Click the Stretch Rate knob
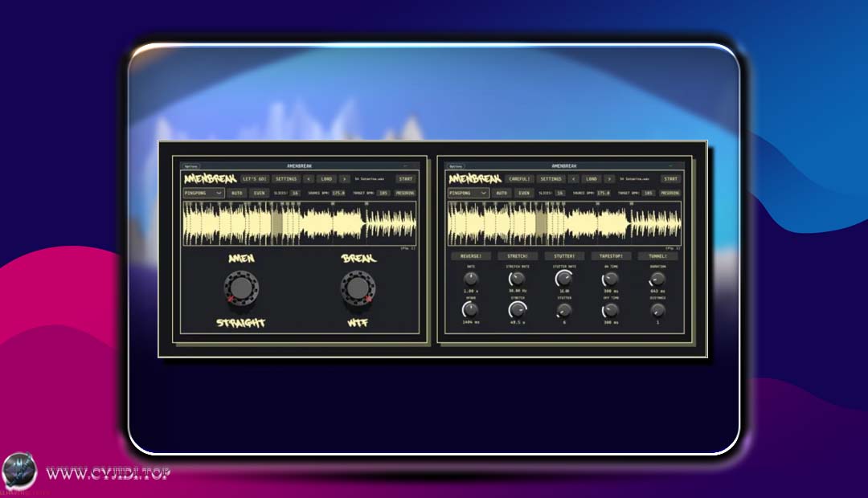Screen dimensions: 868x498 518,279
